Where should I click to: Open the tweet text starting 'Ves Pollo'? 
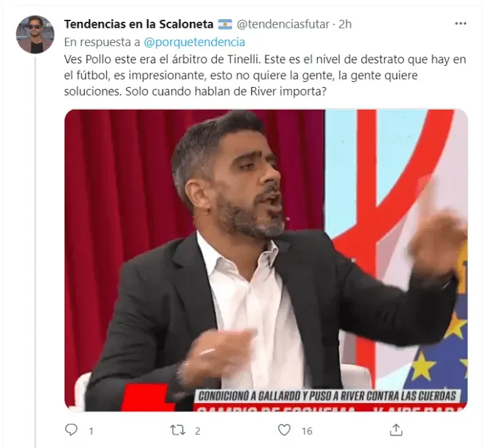[265, 75]
